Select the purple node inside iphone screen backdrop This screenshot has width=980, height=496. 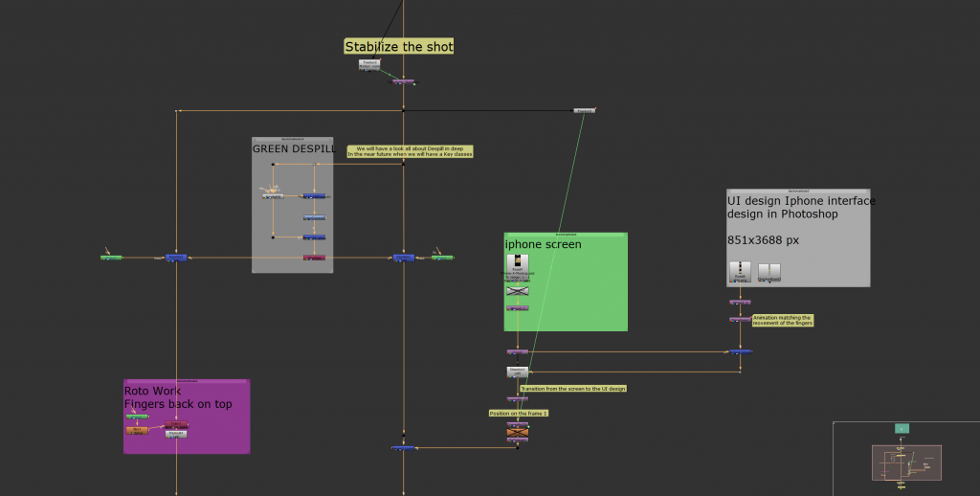(x=518, y=308)
